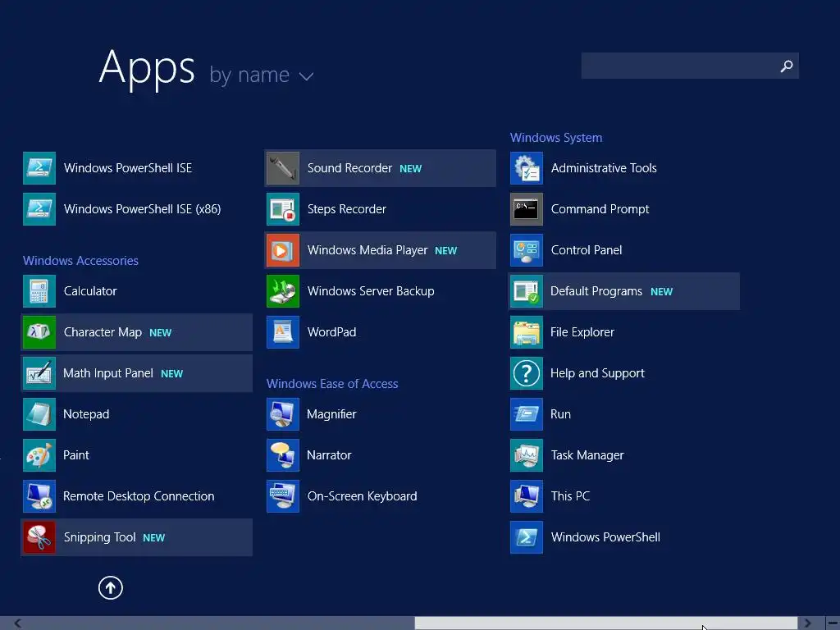Open the On-Screen Keyboard icon
Viewport: 840px width, 630px height.
(x=283, y=496)
